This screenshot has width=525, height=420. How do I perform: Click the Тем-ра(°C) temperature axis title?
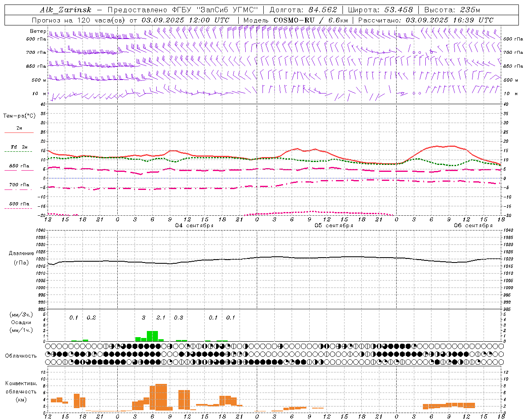pyautogui.click(x=19, y=116)
